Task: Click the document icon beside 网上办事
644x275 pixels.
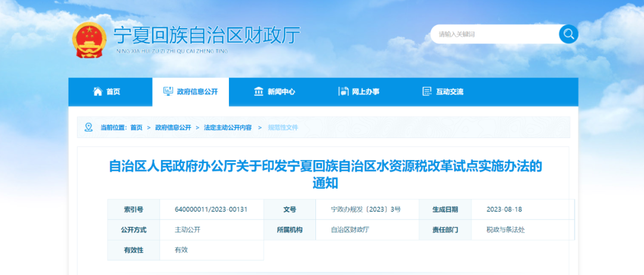Action: tap(343, 92)
